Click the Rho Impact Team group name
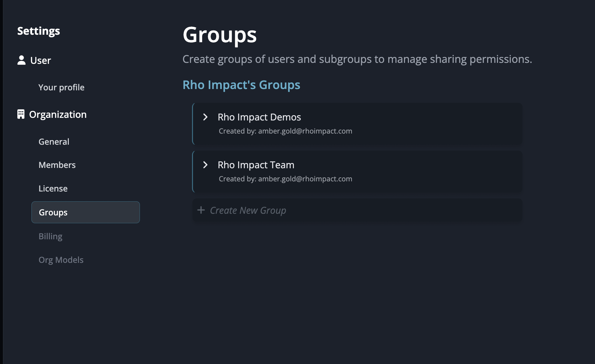The image size is (595, 364). coord(256,165)
